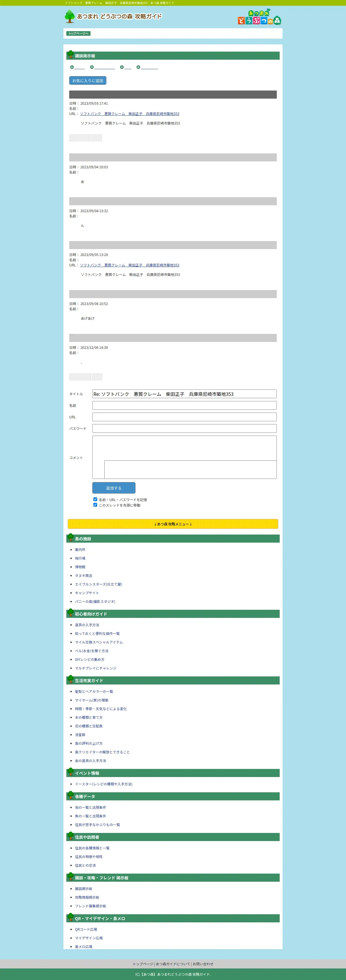Focus the パスワード input field
This screenshot has width=346, height=980.
coord(184,428)
